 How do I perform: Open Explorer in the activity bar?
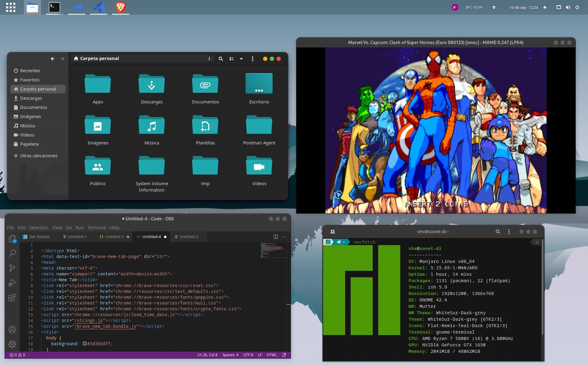[12, 239]
